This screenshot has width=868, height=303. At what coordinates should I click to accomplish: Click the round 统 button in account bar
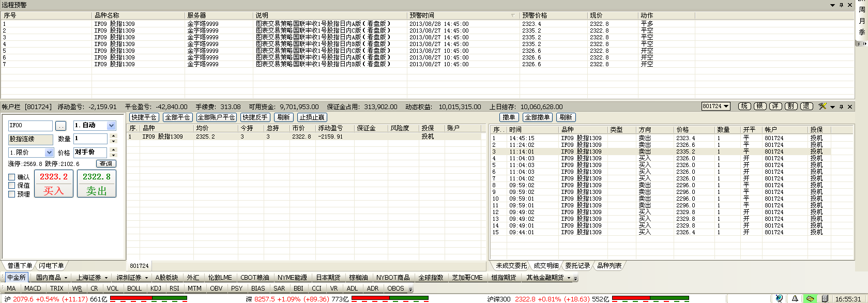(x=744, y=106)
